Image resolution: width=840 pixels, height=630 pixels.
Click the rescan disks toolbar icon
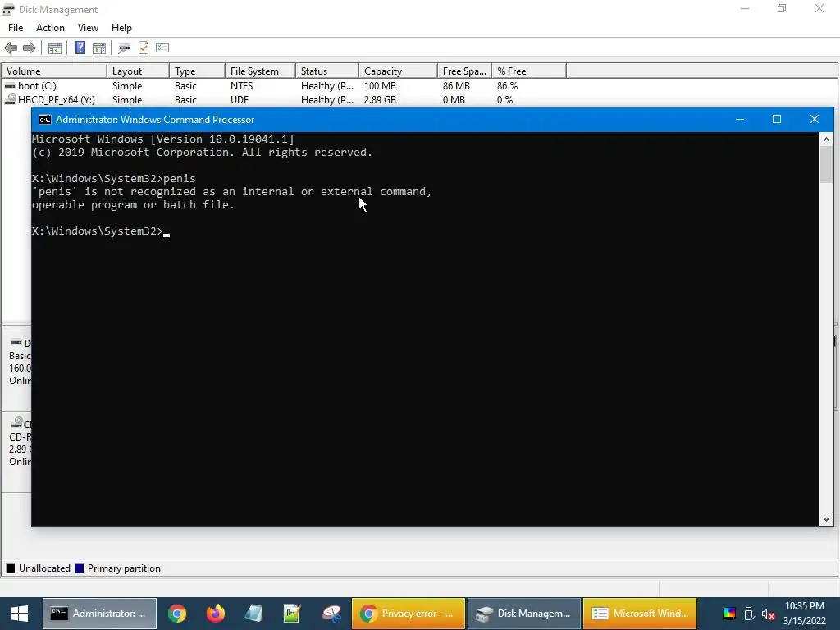pyautogui.click(x=125, y=48)
